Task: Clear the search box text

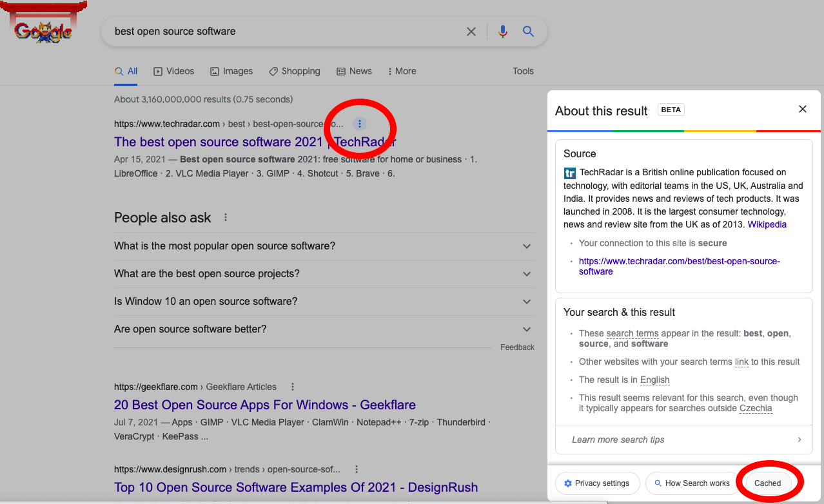Action: point(471,32)
